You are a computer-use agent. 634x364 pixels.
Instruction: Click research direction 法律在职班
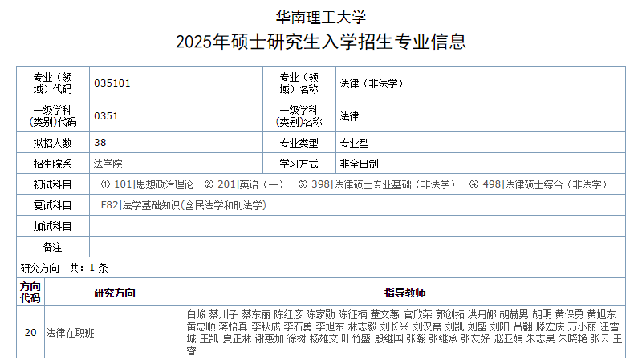click(70, 333)
